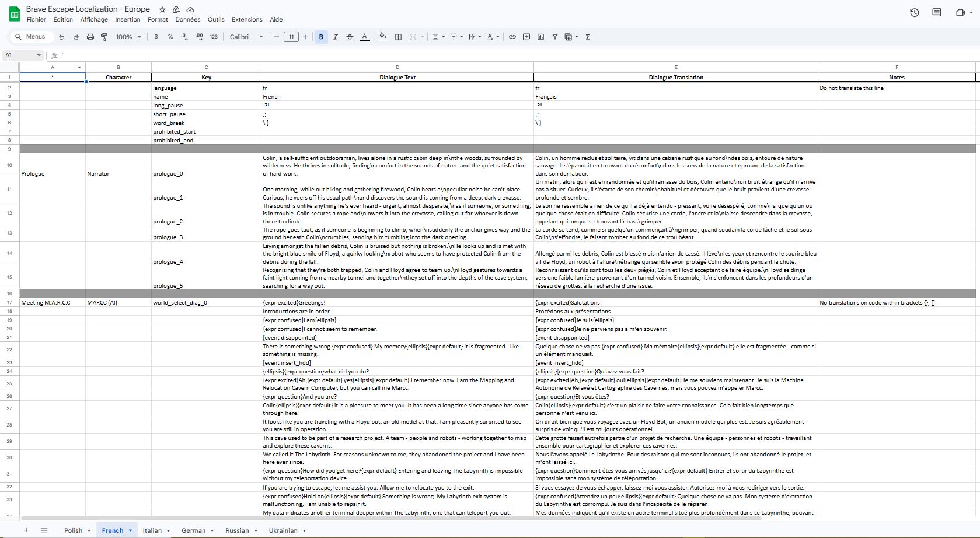Switch to the Russian sheet tab

[x=237, y=530]
